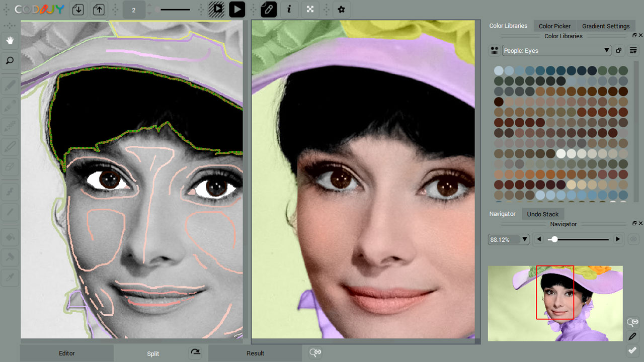
Task: Toggle the hatched preview playback button
Action: (x=217, y=9)
